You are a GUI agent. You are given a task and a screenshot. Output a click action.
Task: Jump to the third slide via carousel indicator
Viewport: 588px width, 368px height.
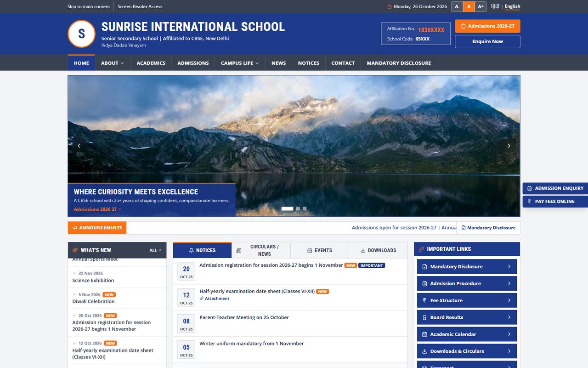point(305,209)
